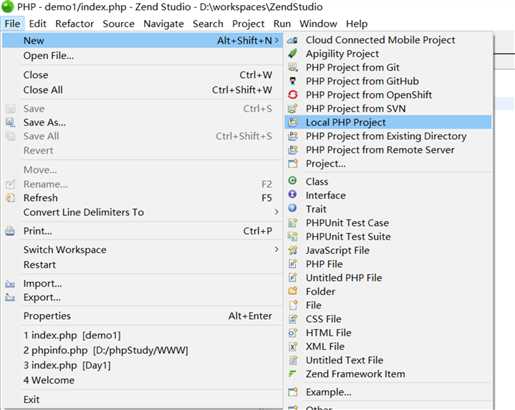This screenshot has height=410, width=515.
Task: Open Properties from File menu
Action: pyautogui.click(x=143, y=316)
